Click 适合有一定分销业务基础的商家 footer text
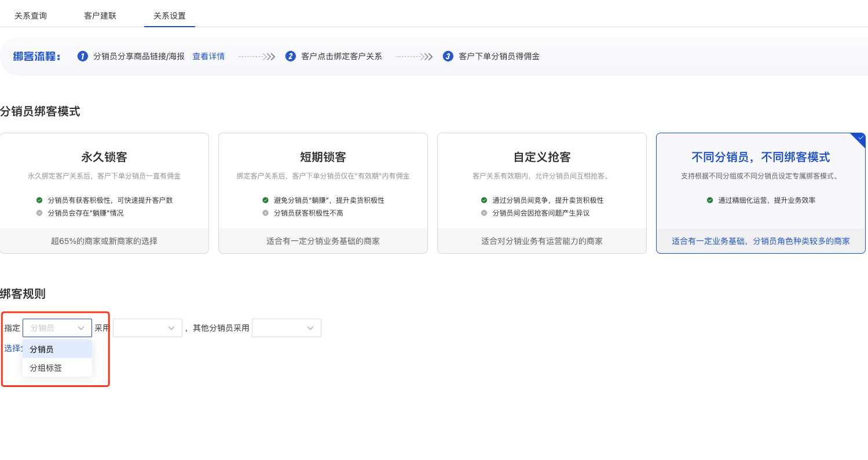The width and height of the screenshot is (868, 460). [x=323, y=241]
